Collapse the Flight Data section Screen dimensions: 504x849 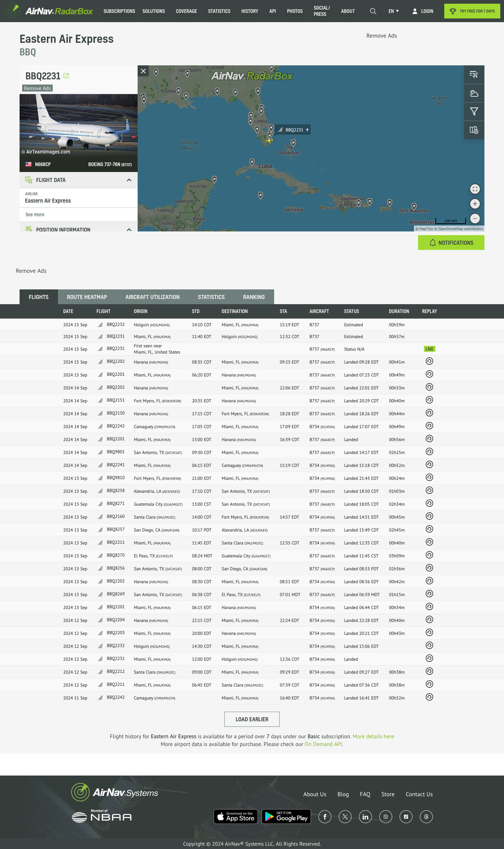[x=129, y=180]
